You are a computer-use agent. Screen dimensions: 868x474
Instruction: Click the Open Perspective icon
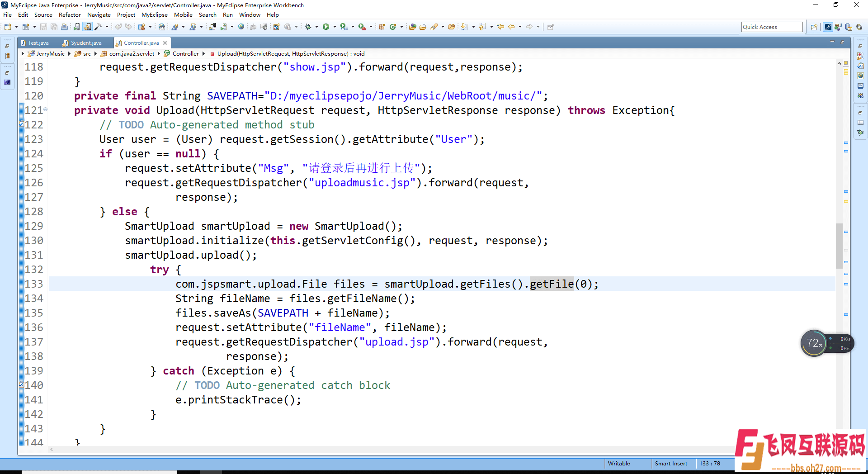(x=814, y=27)
